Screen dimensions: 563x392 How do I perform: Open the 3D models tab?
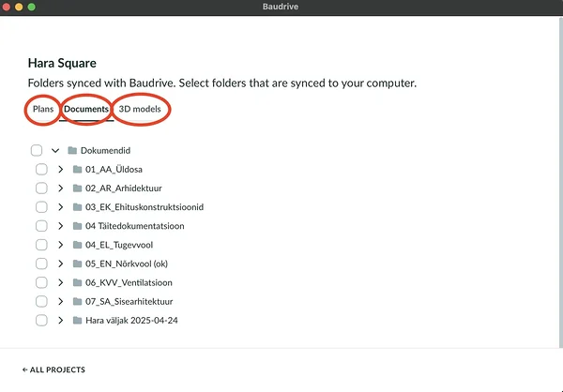pyautogui.click(x=139, y=110)
